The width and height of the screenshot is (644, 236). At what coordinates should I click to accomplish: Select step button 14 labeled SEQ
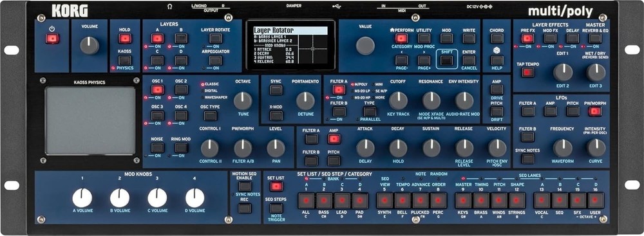coord(560,200)
